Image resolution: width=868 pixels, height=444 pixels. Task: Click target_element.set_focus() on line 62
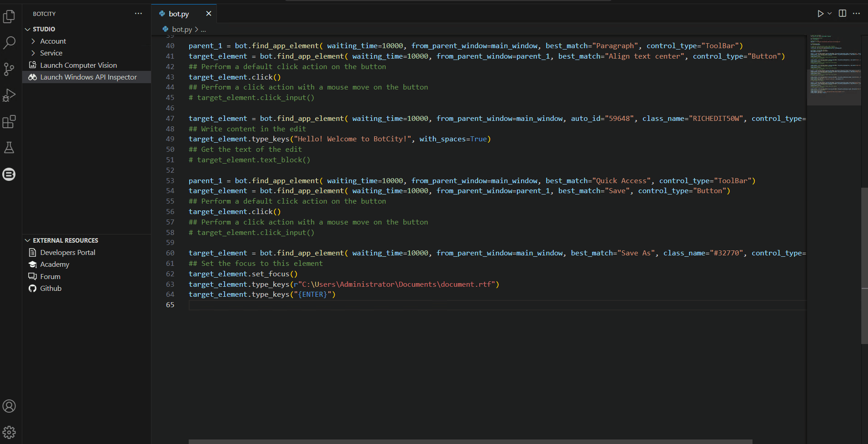243,274
